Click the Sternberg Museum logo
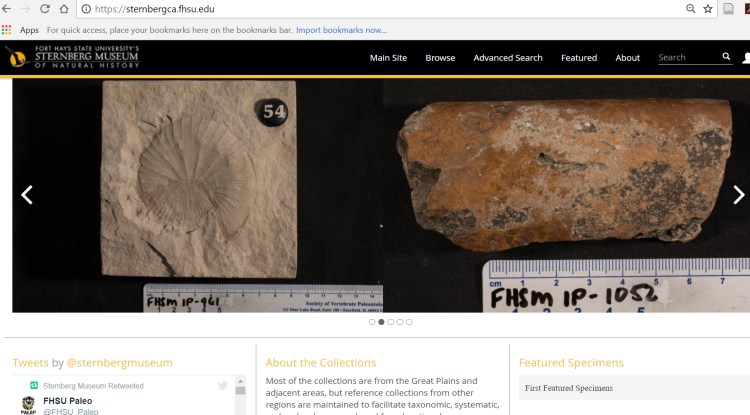750x415 pixels. pyautogui.click(x=72, y=57)
